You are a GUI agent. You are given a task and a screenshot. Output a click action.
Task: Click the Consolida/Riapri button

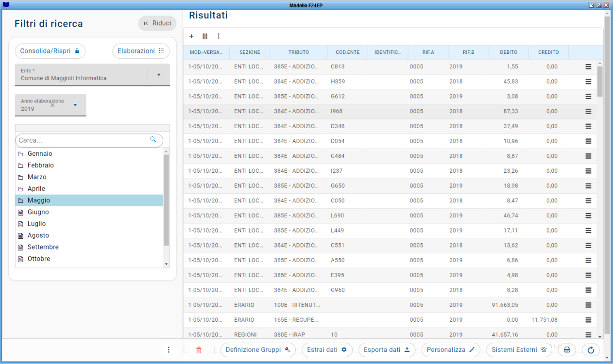50,51
